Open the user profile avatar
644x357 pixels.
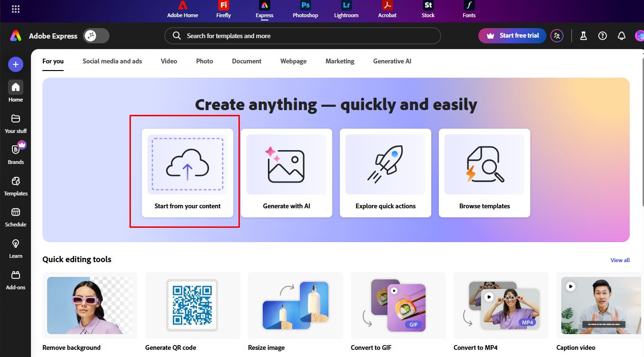click(x=639, y=36)
